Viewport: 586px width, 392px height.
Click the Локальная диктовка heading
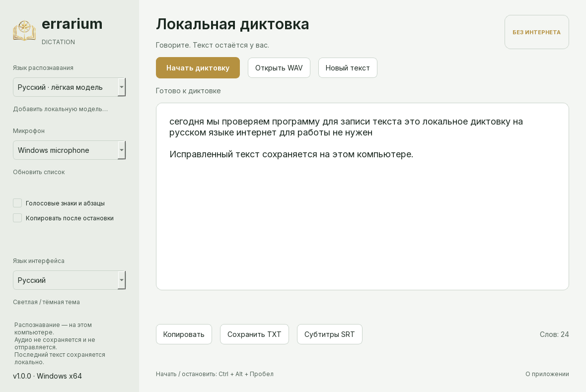point(232,24)
